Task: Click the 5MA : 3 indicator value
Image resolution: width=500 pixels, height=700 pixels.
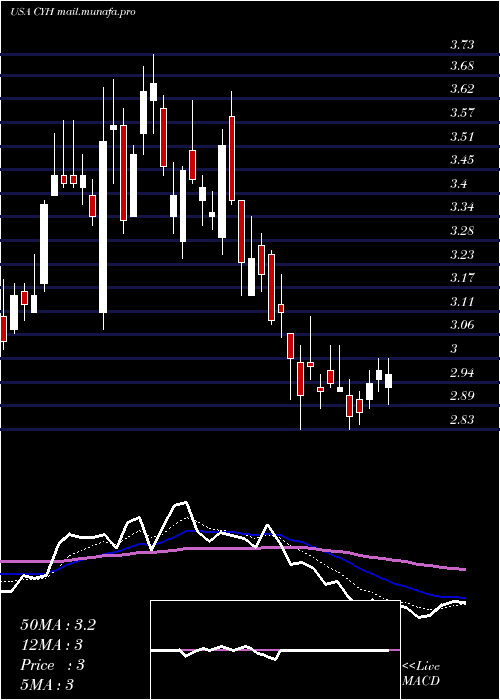Action: 46,685
